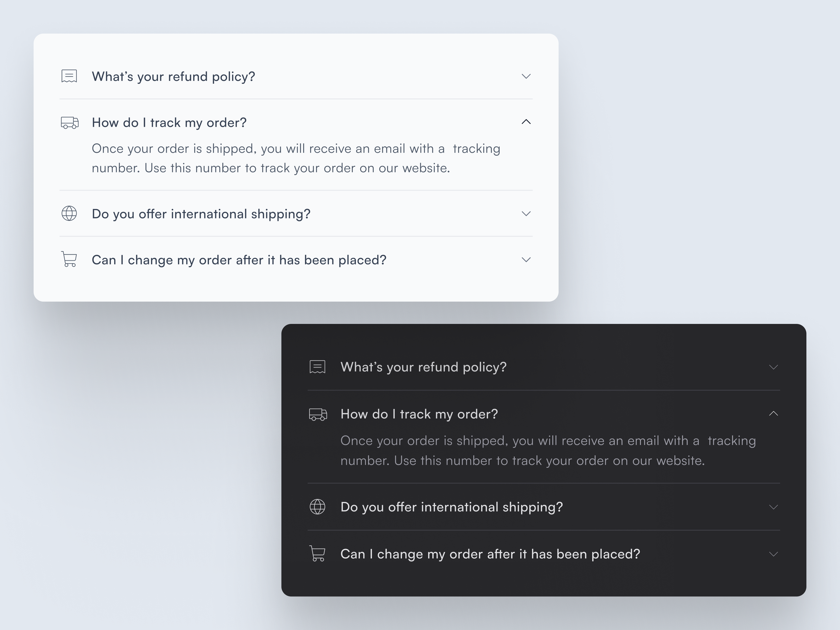Click the shopping cart icon in light panel
Image resolution: width=840 pixels, height=630 pixels.
tap(70, 260)
